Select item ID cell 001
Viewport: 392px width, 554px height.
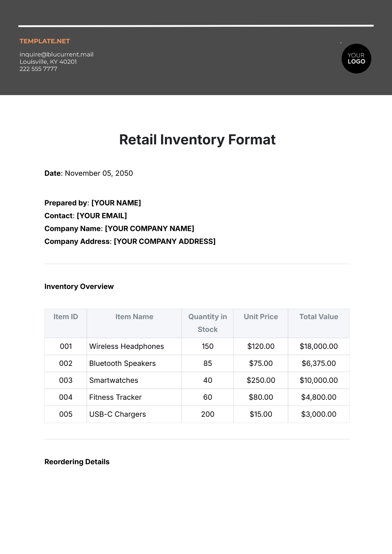pyautogui.click(x=66, y=346)
